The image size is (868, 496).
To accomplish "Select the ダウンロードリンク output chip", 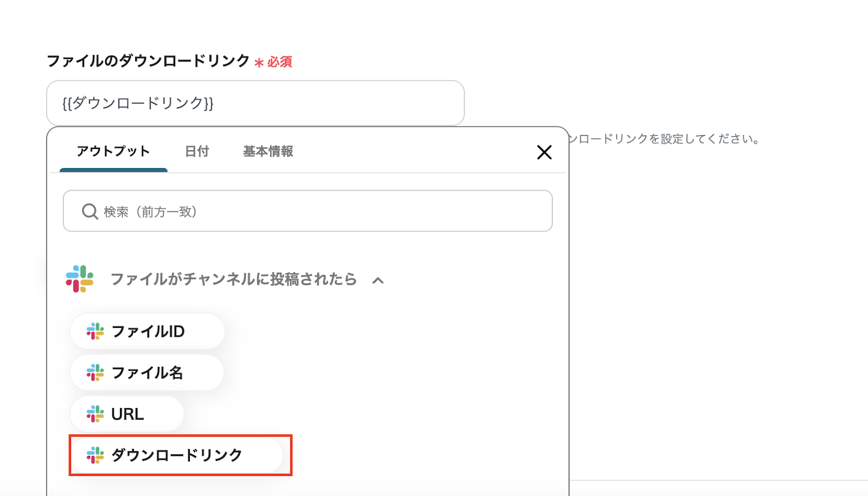I will tap(177, 455).
